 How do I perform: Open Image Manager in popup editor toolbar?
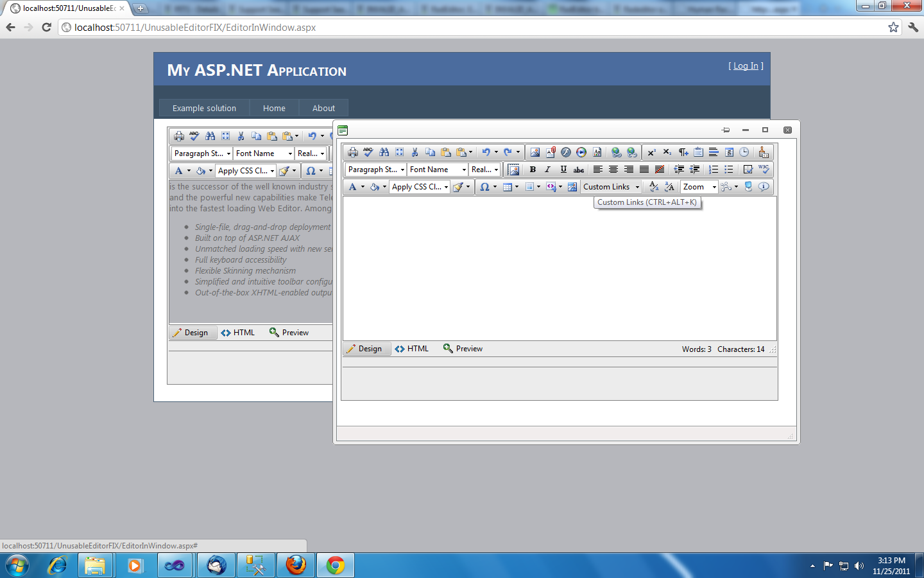[x=535, y=152]
